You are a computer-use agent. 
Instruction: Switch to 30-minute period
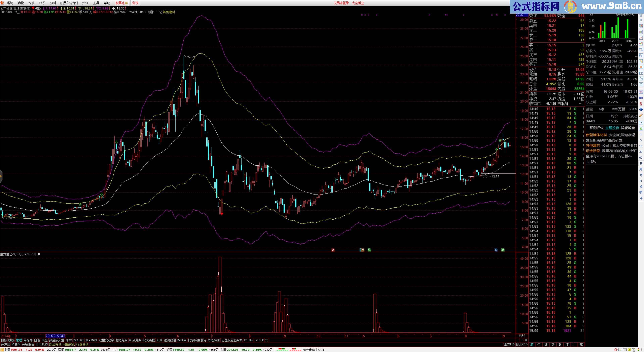pos(641,152)
